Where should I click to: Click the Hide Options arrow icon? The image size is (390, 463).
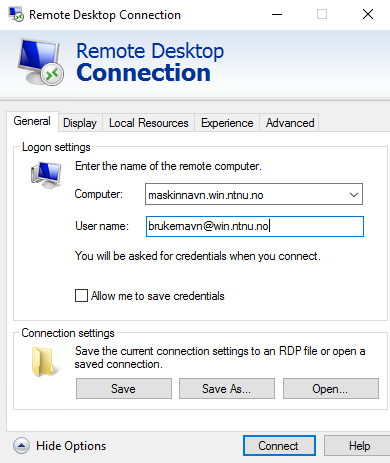coord(21,446)
